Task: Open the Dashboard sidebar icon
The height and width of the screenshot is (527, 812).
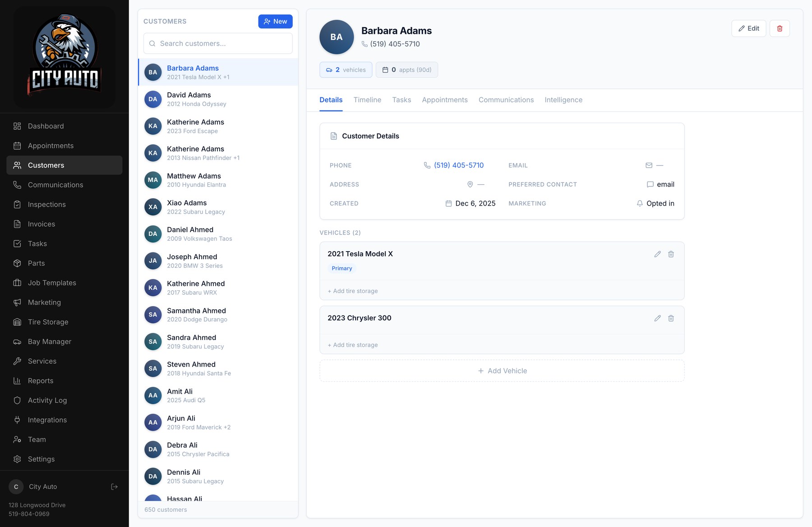Action: 17,126
